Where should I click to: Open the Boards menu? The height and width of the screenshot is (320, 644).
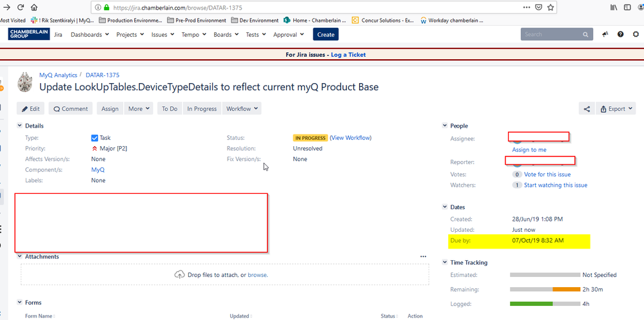(226, 35)
